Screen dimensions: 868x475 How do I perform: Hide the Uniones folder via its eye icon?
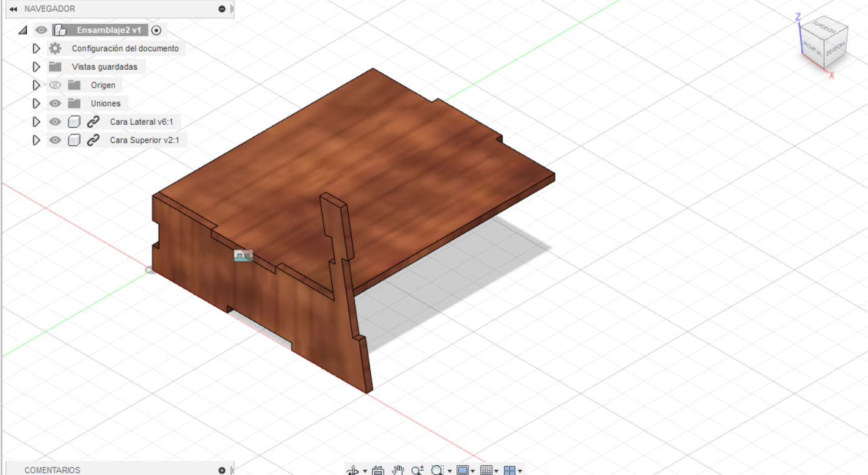point(55,103)
